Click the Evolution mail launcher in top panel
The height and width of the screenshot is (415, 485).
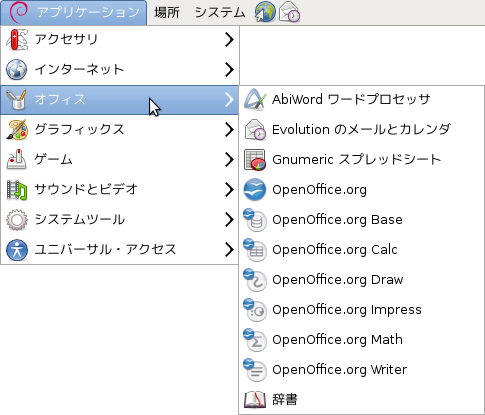pos(289,12)
